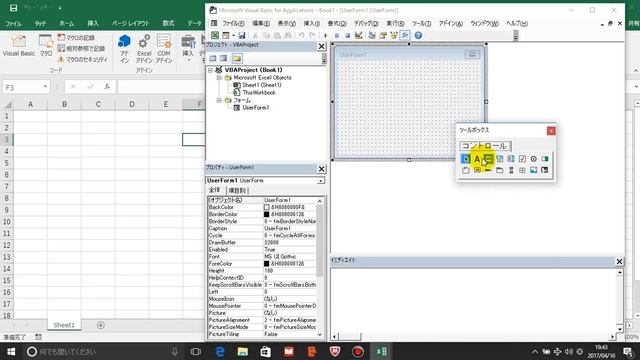Click inside the イミディエイト window text area
Viewport: 640px width, 360px height.
tap(473, 300)
